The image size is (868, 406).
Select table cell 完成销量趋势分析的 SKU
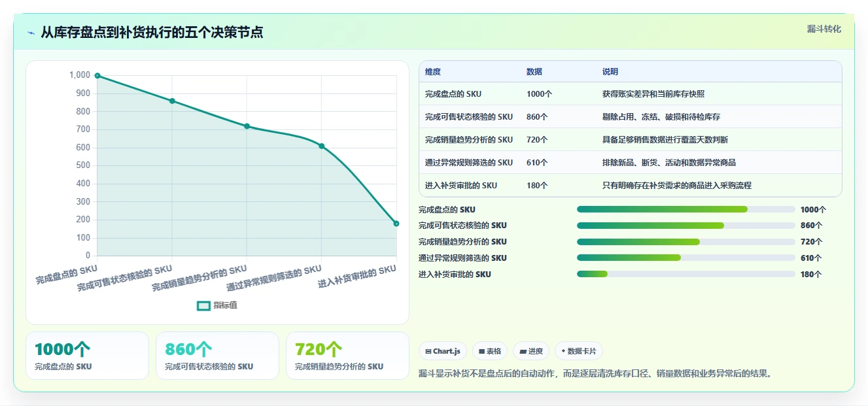[469, 140]
